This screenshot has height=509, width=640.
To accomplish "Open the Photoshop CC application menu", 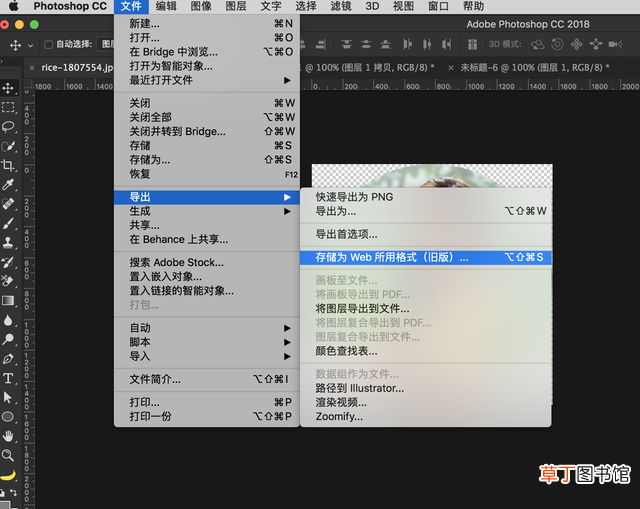I will pyautogui.click(x=70, y=6).
